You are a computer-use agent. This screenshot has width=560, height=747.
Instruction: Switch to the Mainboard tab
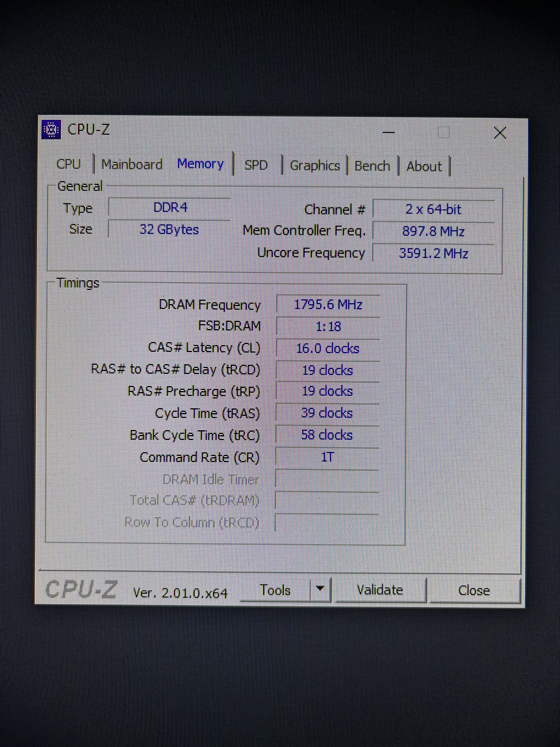(x=132, y=165)
